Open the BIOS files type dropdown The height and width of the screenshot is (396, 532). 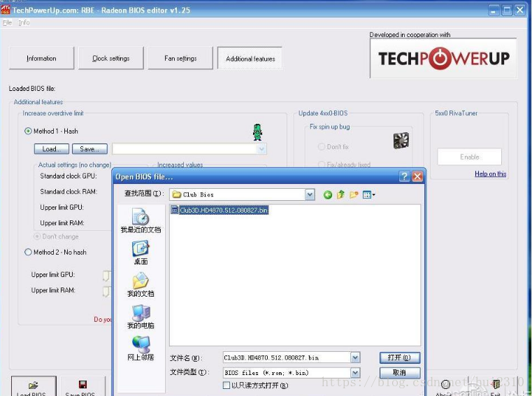[x=355, y=373]
